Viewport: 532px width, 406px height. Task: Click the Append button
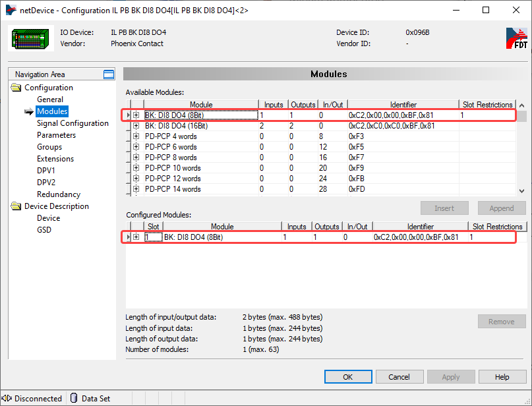pyautogui.click(x=502, y=208)
